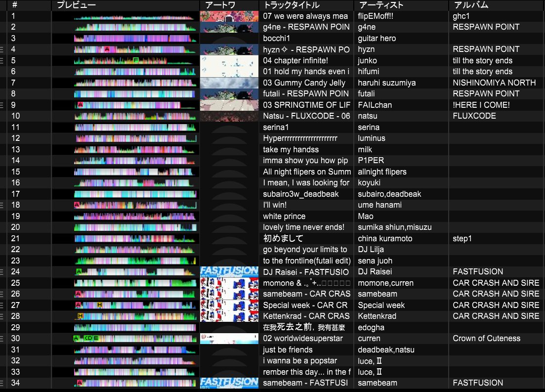The height and width of the screenshot is (392, 545).
Task: Click the preview waveform of track 1
Action: coord(135,16)
